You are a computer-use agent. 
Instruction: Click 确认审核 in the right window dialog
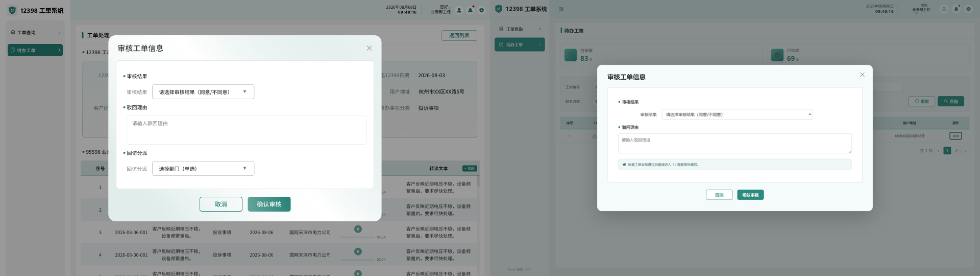tap(750, 195)
